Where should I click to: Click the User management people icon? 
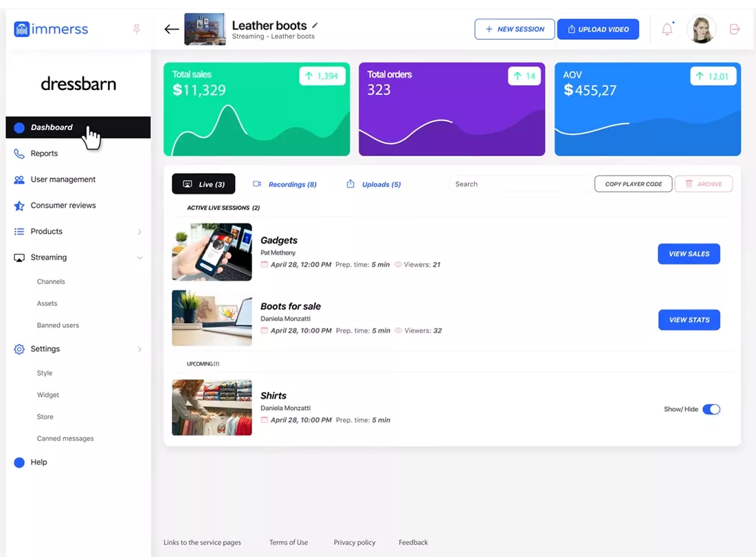19,179
